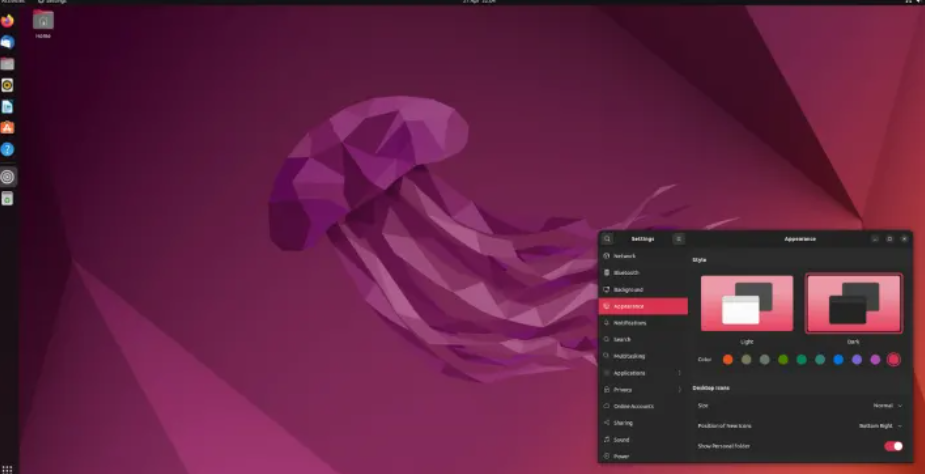
Task: Open Firefox from the dock
Action: click(7, 21)
